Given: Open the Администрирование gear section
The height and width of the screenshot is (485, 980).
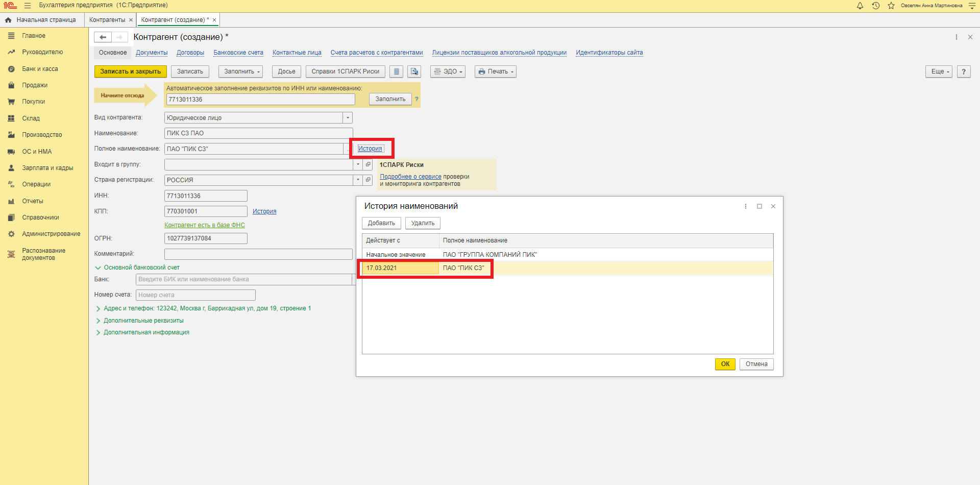Looking at the screenshot, I should coord(51,234).
